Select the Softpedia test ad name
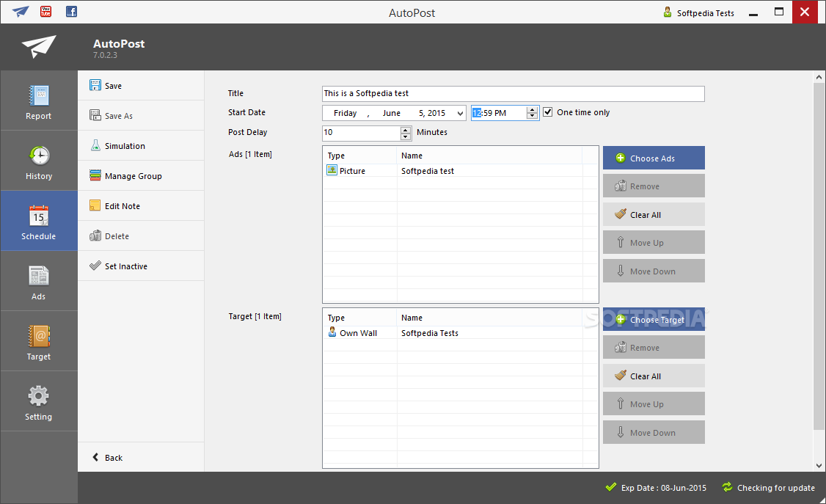Image resolution: width=826 pixels, height=504 pixels. point(427,171)
